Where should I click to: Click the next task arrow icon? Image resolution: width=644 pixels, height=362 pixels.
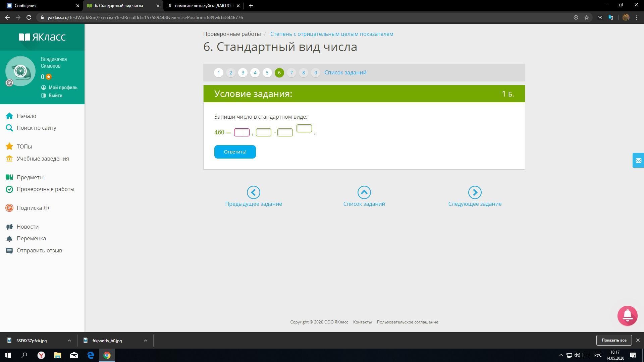pos(475,192)
